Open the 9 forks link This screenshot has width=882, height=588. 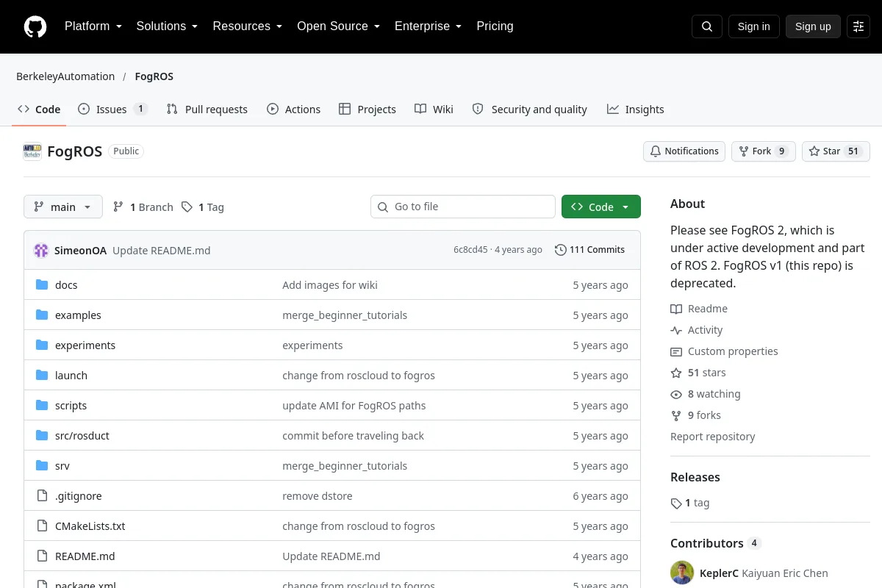click(696, 415)
